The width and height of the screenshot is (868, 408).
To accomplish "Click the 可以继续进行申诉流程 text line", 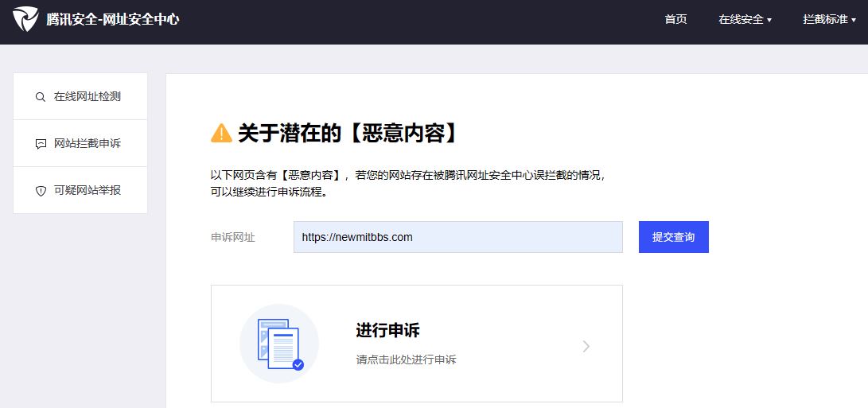I will (x=269, y=194).
